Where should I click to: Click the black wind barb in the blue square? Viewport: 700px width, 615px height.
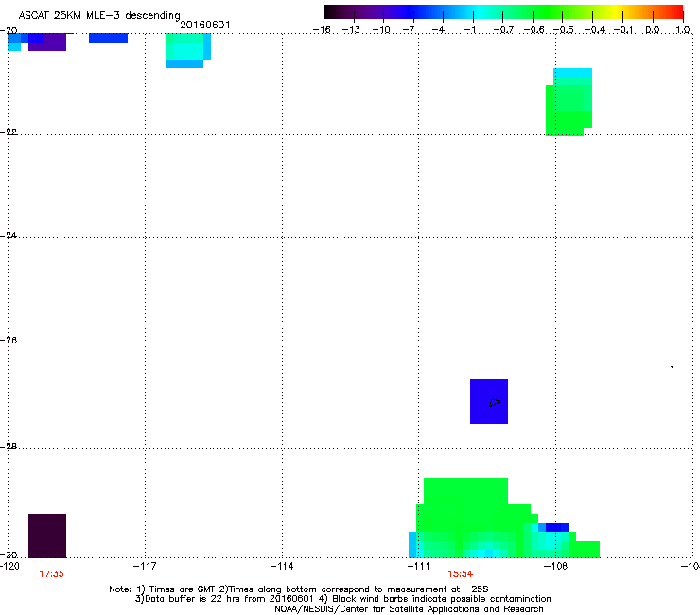(x=495, y=402)
